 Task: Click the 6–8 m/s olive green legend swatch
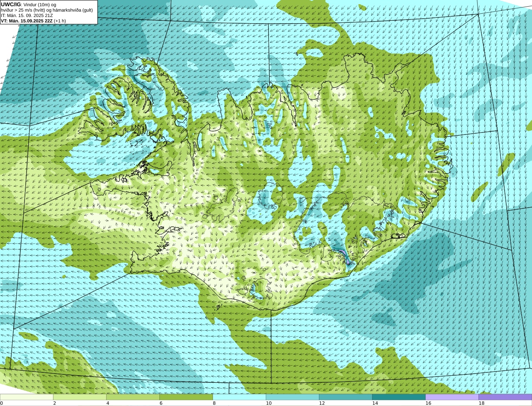pos(186,397)
